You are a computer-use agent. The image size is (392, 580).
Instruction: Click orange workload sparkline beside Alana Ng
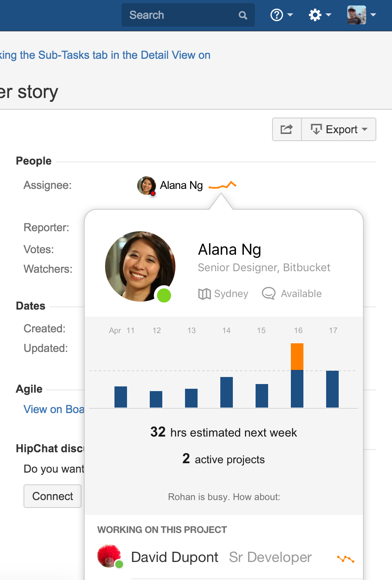[x=222, y=185]
